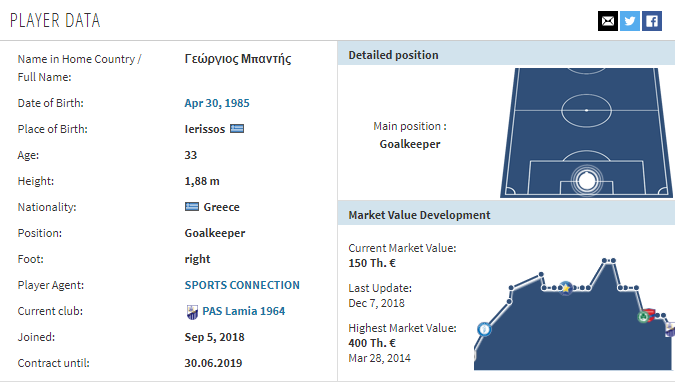675x382 pixels.
Task: Click the Lamia crest at chart end
Action: pyautogui.click(x=670, y=329)
